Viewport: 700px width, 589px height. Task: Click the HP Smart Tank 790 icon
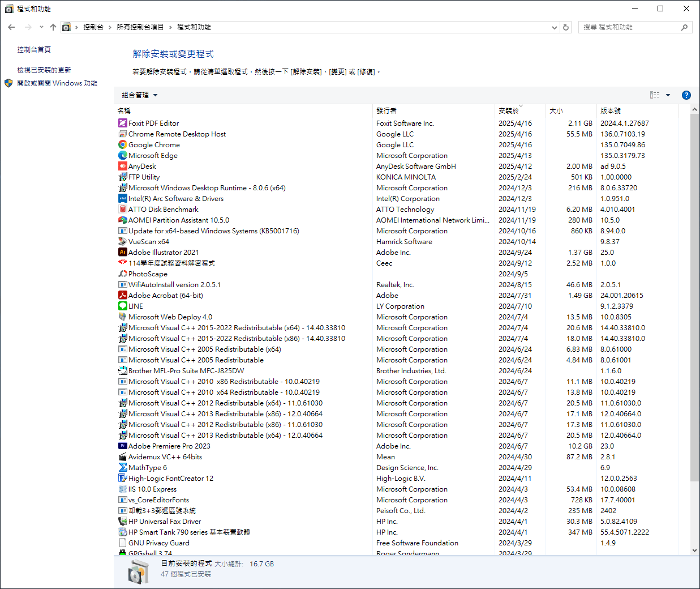coord(123,532)
